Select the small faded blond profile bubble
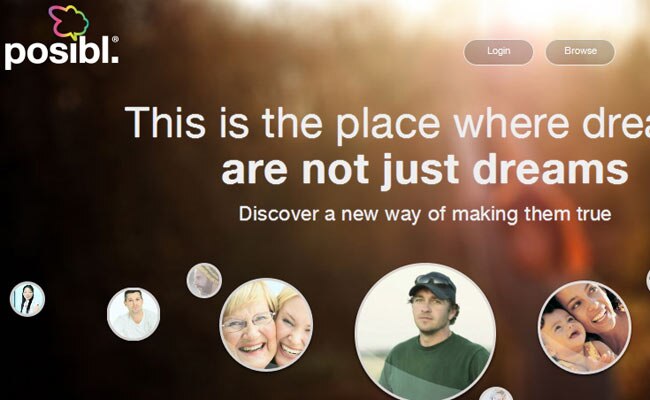The width and height of the screenshot is (650, 400). coord(204,280)
